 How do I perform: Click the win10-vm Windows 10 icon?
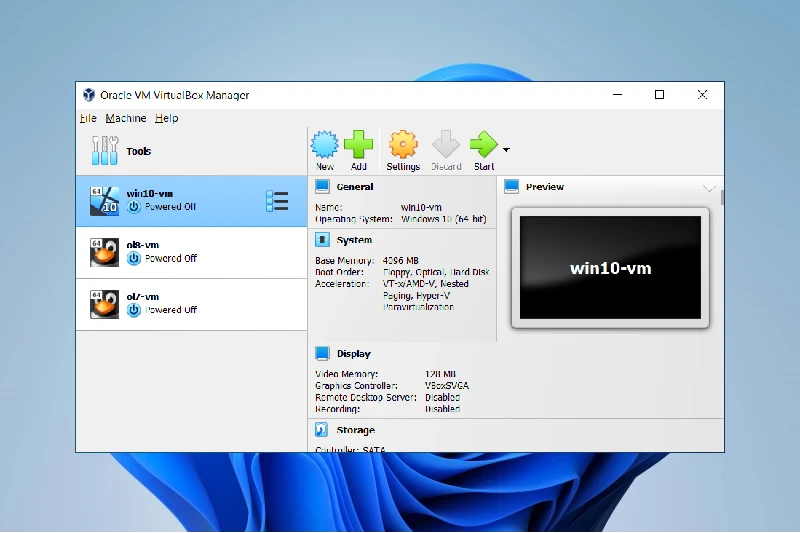pyautogui.click(x=104, y=201)
